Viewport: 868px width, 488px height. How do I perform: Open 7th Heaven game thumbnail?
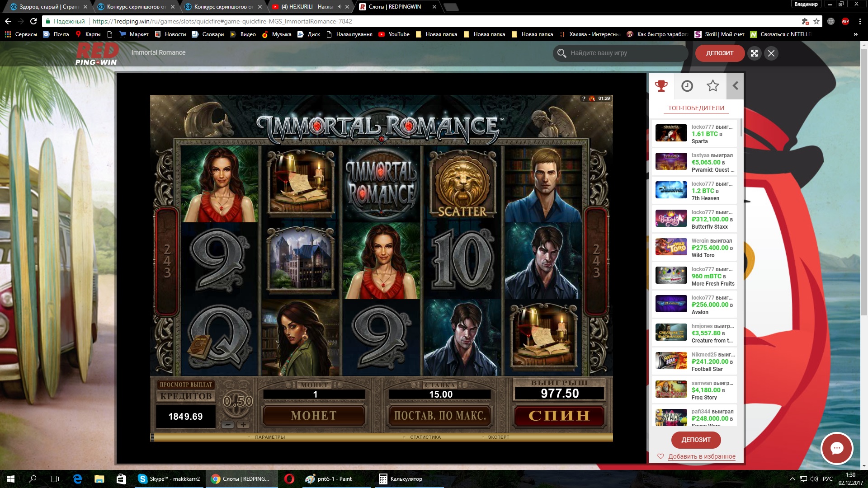point(671,190)
